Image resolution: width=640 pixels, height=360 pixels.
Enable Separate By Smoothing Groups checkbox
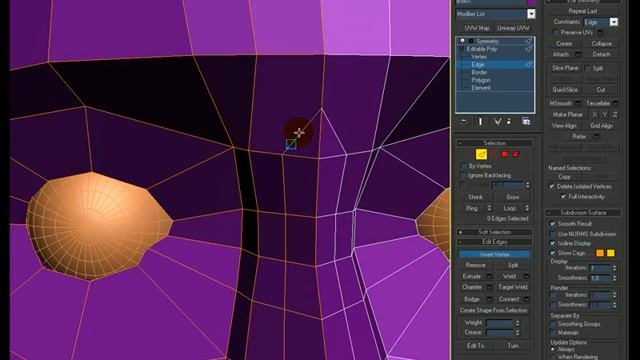553,324
